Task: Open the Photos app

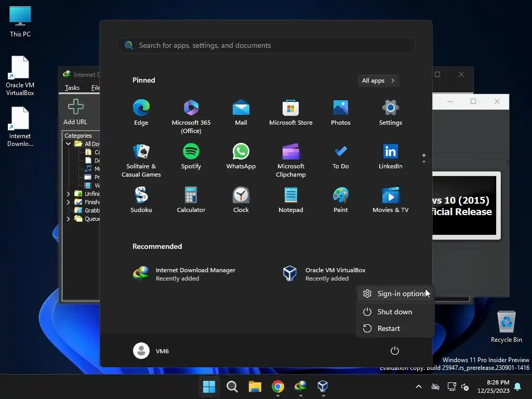Action: coord(341,113)
